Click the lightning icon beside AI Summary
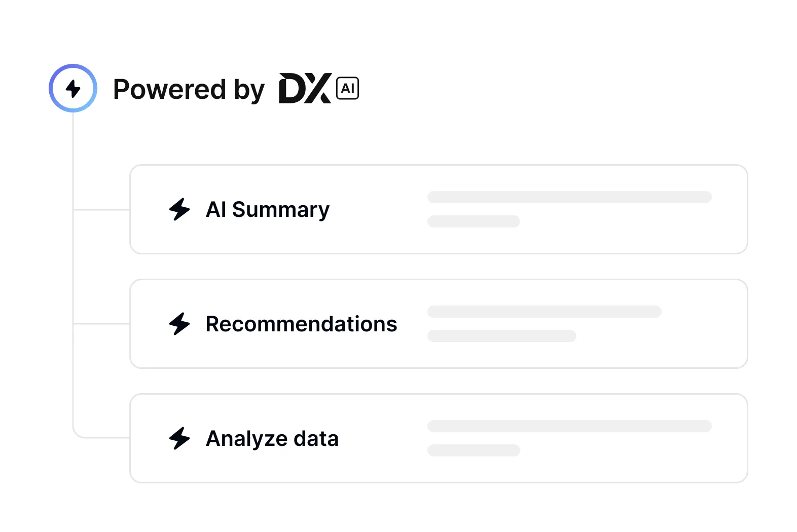Viewport: 797px width, 532px height. 179,209
